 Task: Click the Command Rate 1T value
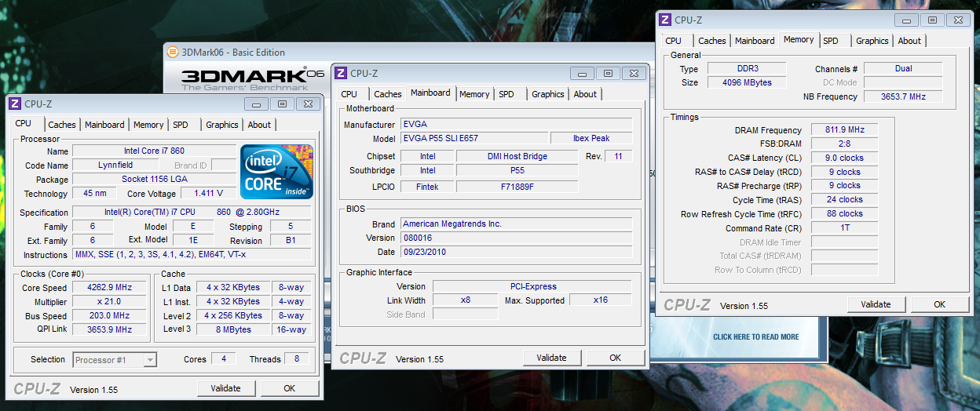click(x=844, y=227)
